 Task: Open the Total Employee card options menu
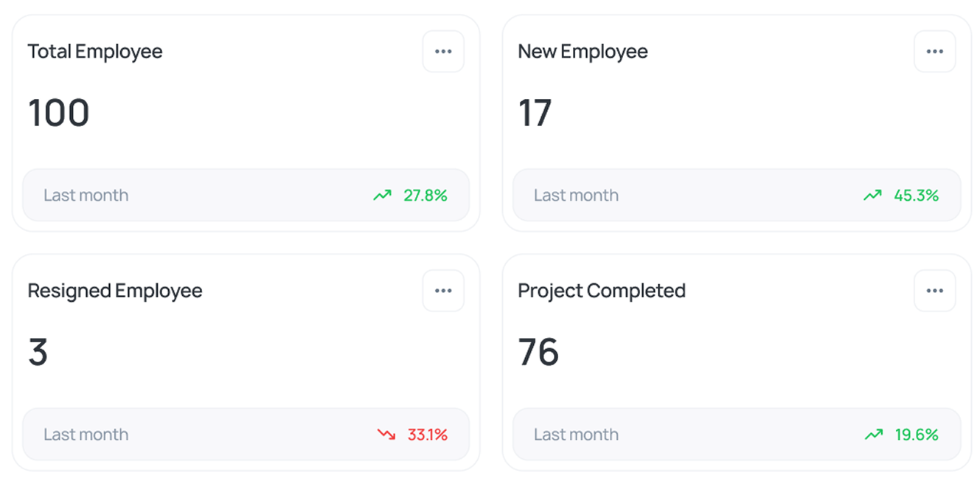point(443,52)
